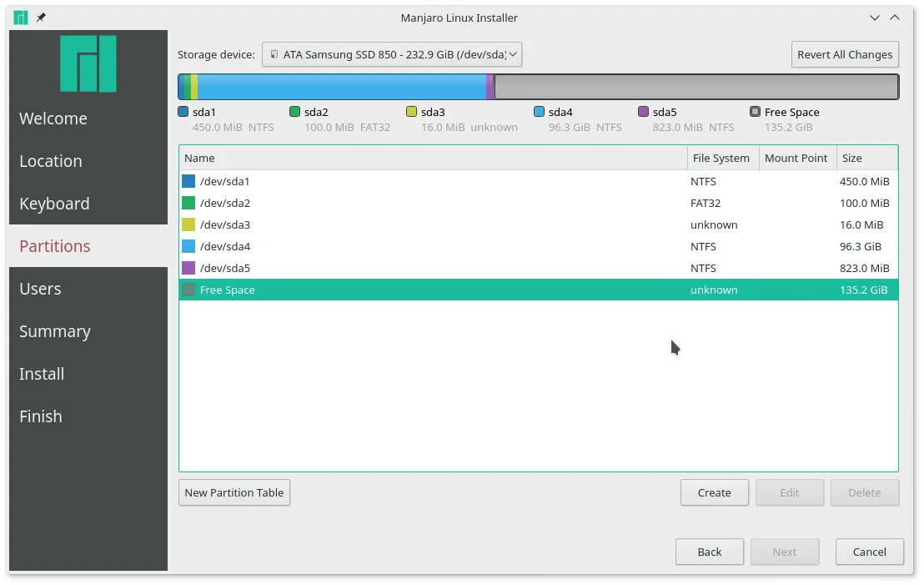Open the window menu via the down chevron
The height and width of the screenshot is (585, 924).
pyautogui.click(x=874, y=17)
